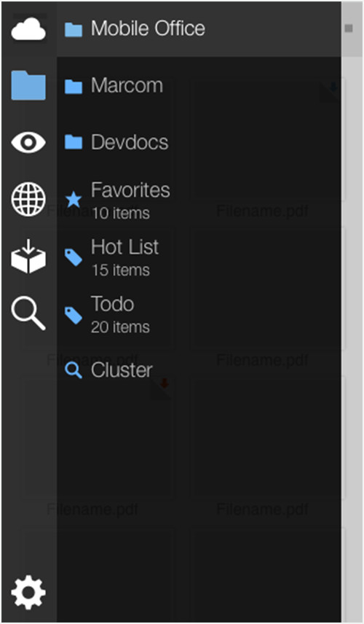Viewport: 364px width, 624px height.
Task: Open settings via the gear icon
Action: 28,592
